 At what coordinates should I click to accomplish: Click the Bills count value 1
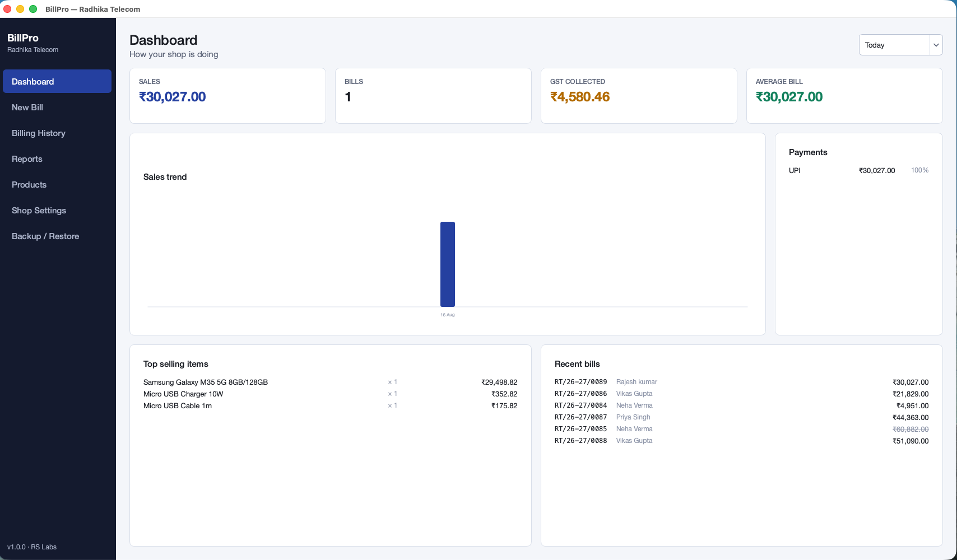[348, 97]
